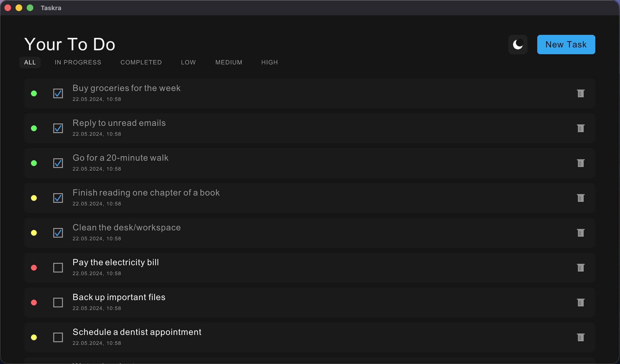Click yellow priority dot on dentist appointment
Image resolution: width=620 pixels, height=364 pixels.
pos(34,337)
